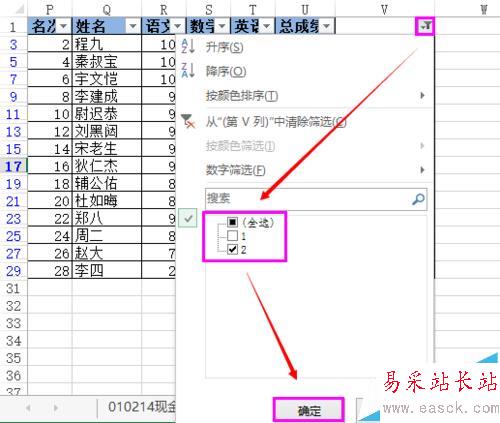Click the clear filter funnel icon
The width and height of the screenshot is (500, 423).
point(188,121)
